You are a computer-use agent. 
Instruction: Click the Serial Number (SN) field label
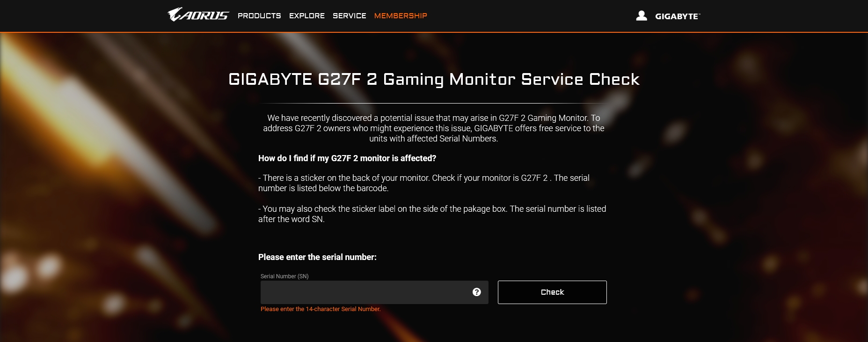coord(284,276)
